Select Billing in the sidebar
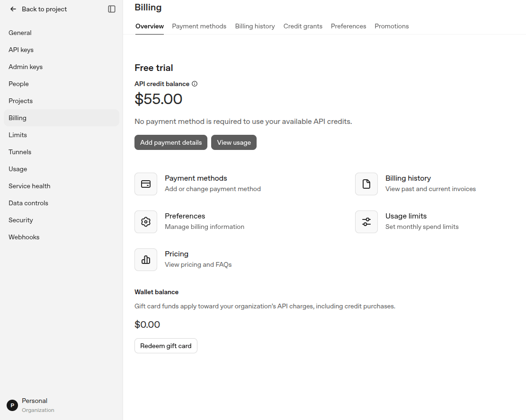 [x=62, y=118]
